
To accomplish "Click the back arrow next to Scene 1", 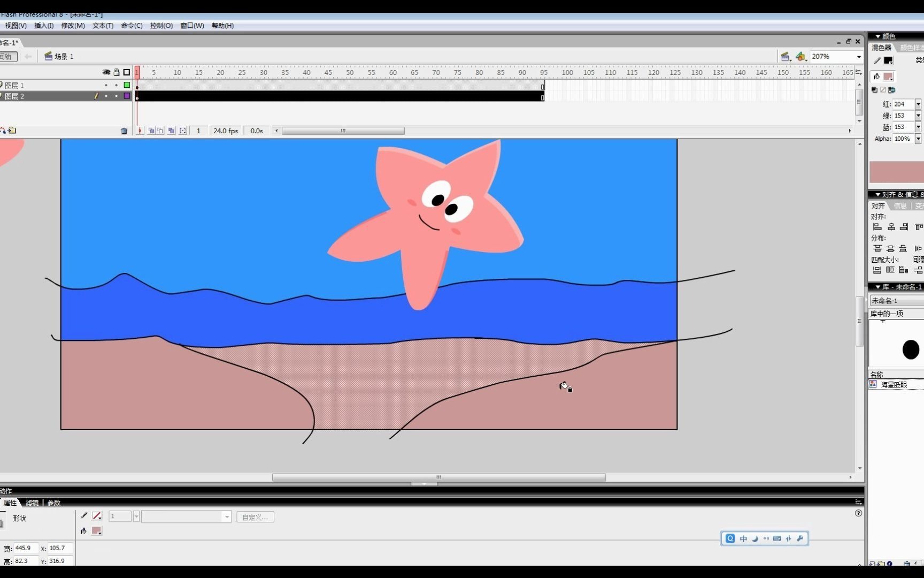I will pos(28,56).
